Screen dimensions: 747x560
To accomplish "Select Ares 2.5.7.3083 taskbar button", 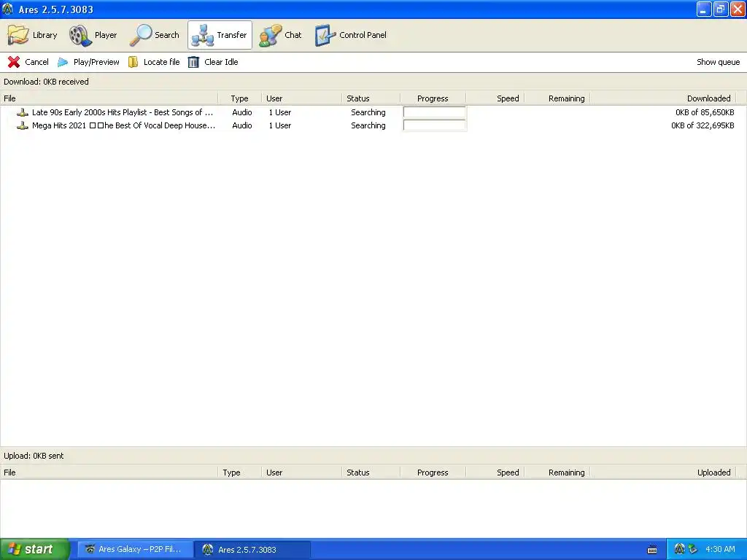I will [253, 549].
